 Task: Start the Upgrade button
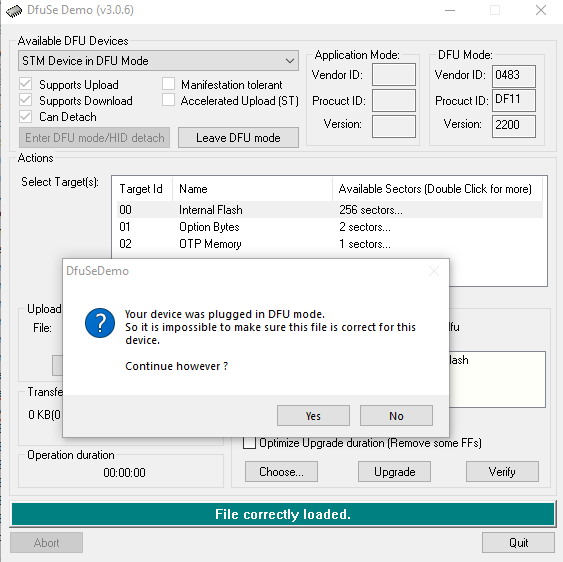(x=394, y=472)
